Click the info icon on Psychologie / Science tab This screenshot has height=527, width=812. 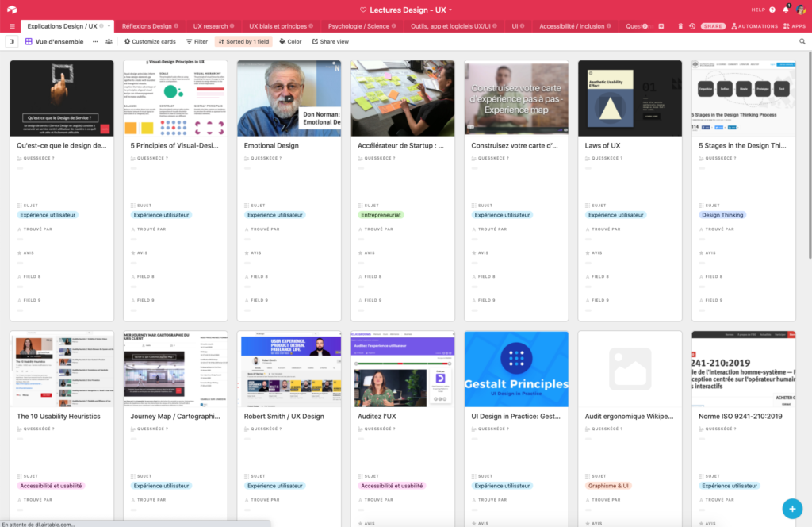(393, 26)
